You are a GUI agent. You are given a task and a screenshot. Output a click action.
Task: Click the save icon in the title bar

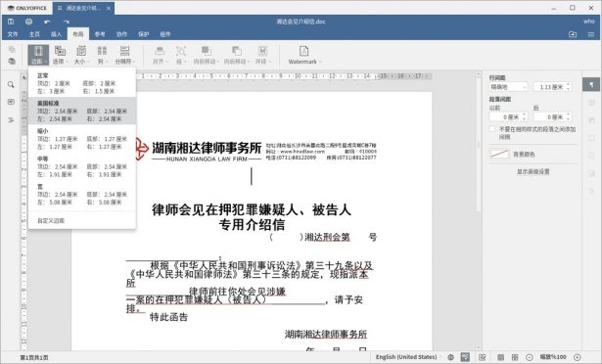pyautogui.click(x=11, y=22)
